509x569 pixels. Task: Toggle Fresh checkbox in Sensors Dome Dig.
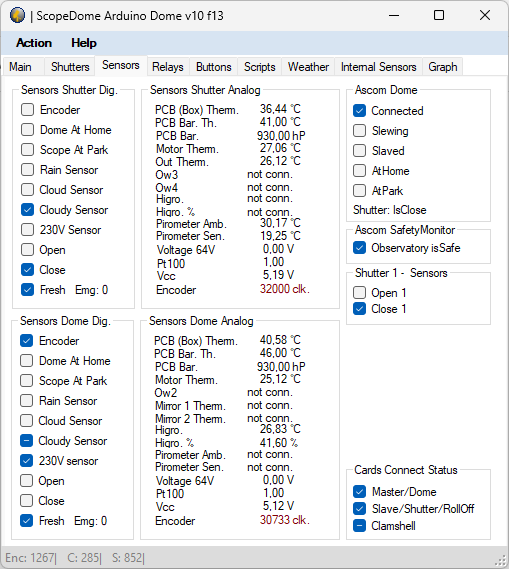point(26,521)
